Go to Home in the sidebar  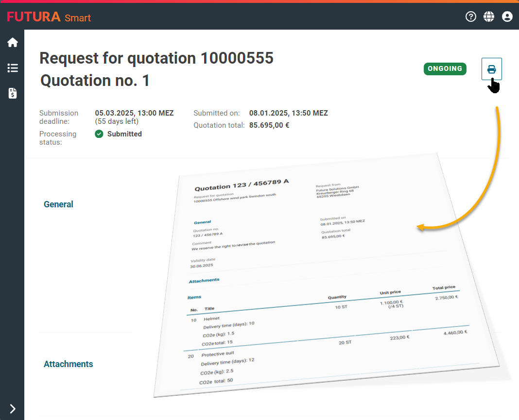(13, 43)
